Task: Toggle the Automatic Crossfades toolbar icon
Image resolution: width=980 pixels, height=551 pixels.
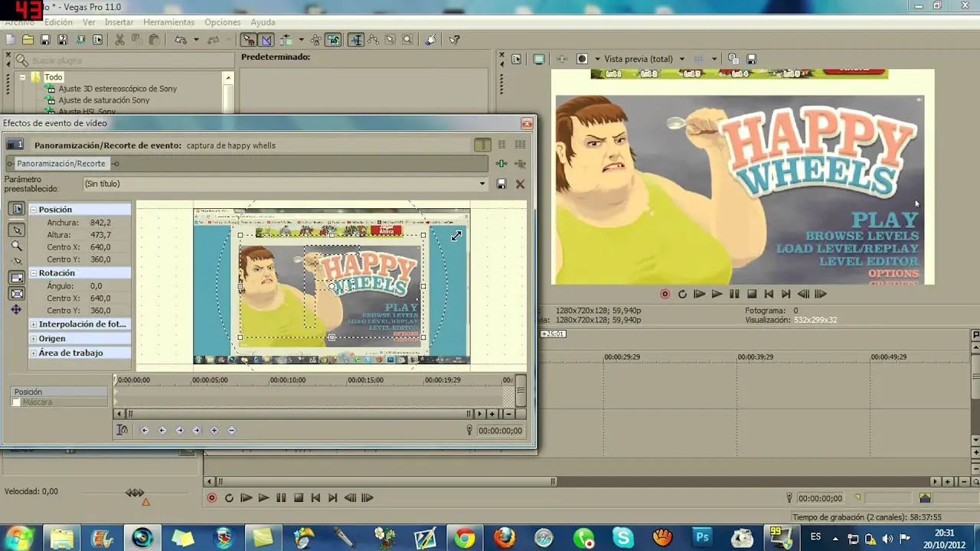Action: point(266,40)
